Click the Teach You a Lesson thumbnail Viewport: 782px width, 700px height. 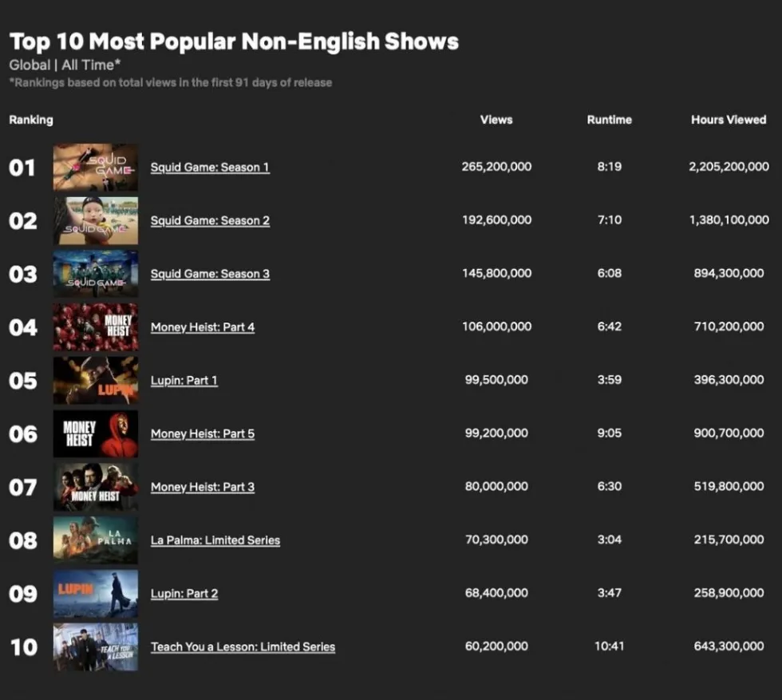tap(96, 647)
